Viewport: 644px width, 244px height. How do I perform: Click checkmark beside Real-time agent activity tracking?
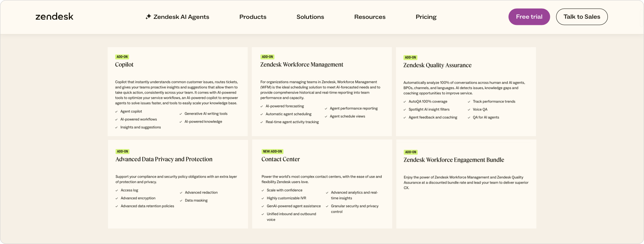262,122
